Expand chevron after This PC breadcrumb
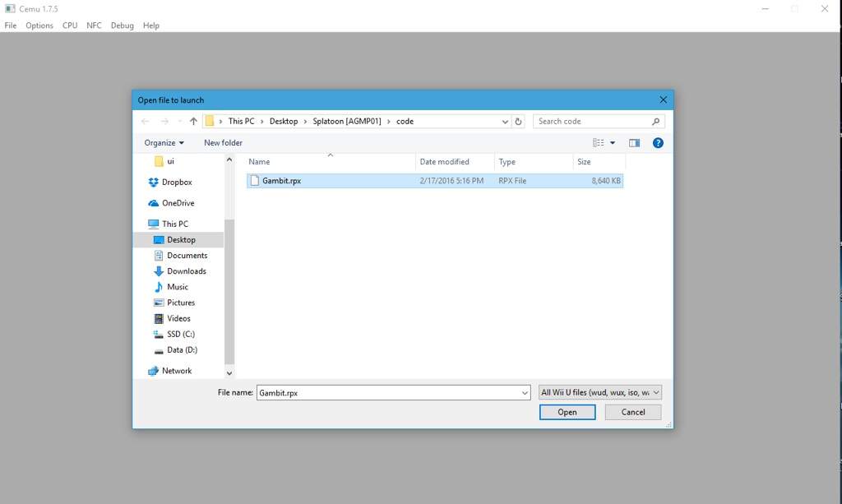This screenshot has width=842, height=504. (x=262, y=122)
